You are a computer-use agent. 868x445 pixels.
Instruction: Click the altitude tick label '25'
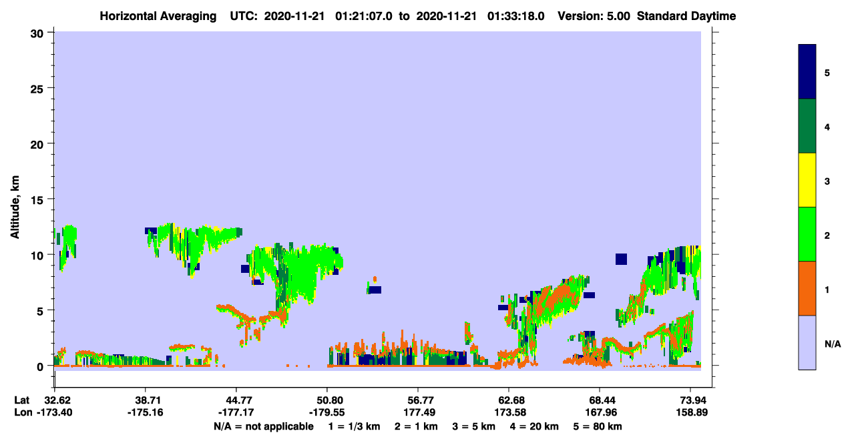[x=37, y=88]
